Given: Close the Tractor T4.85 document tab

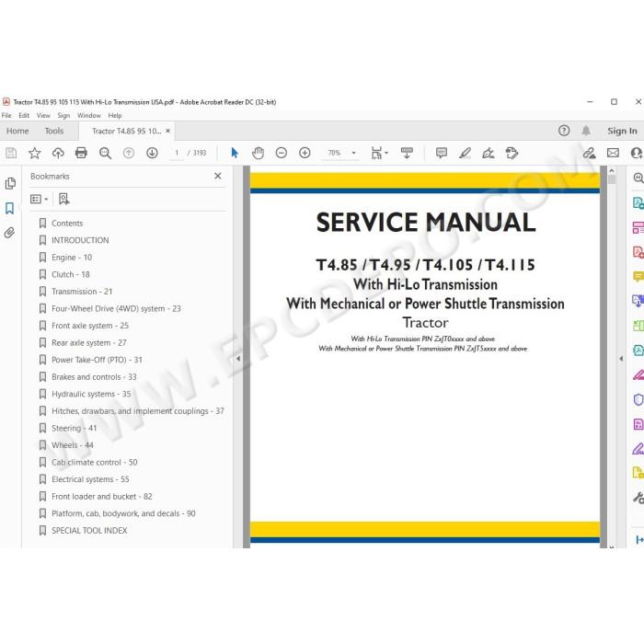Looking at the screenshot, I should (167, 131).
